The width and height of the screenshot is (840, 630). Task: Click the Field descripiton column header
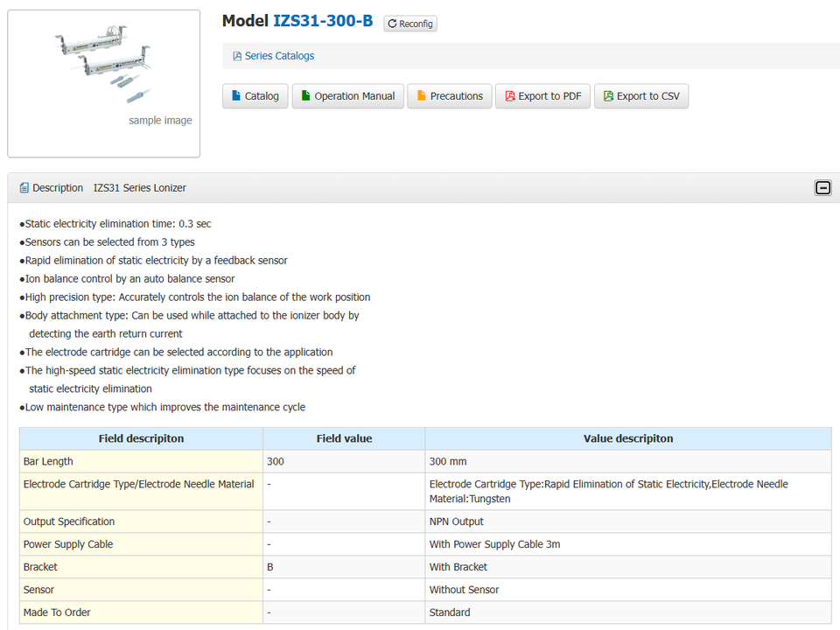coord(141,438)
